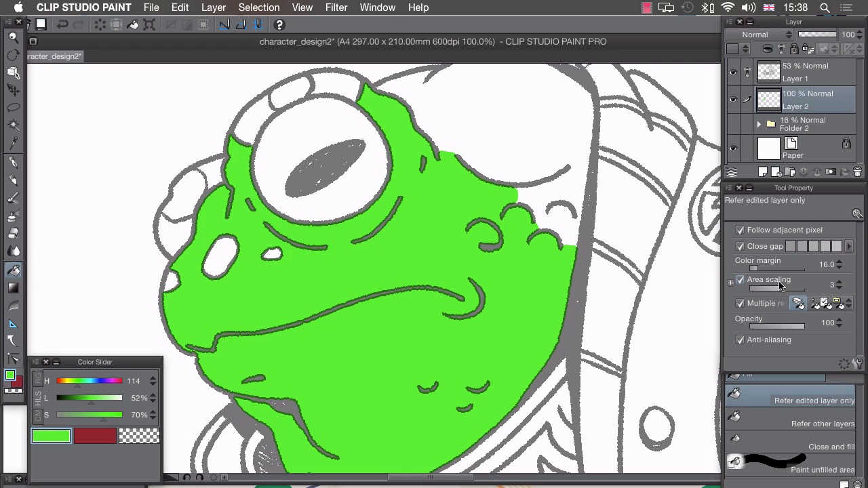Open the Selection menu
This screenshot has height=488, width=868.
[258, 7]
